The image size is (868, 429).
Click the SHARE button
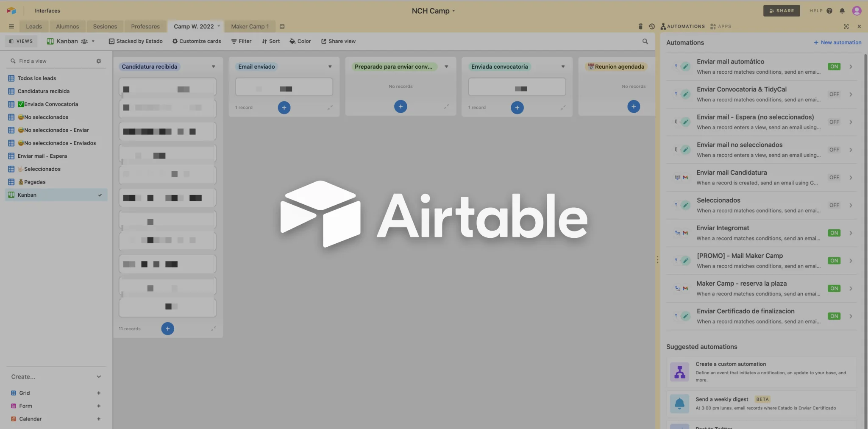coord(781,11)
